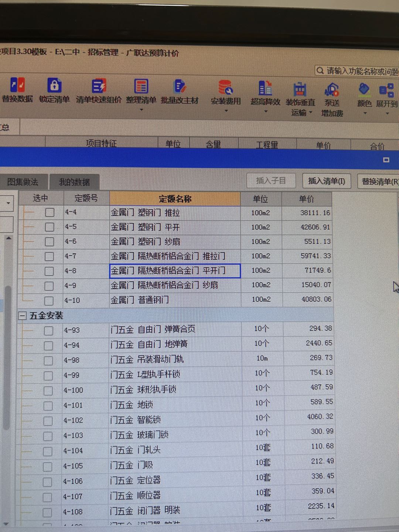
Task: Click the price cell 71749.6
Action: (x=307, y=270)
